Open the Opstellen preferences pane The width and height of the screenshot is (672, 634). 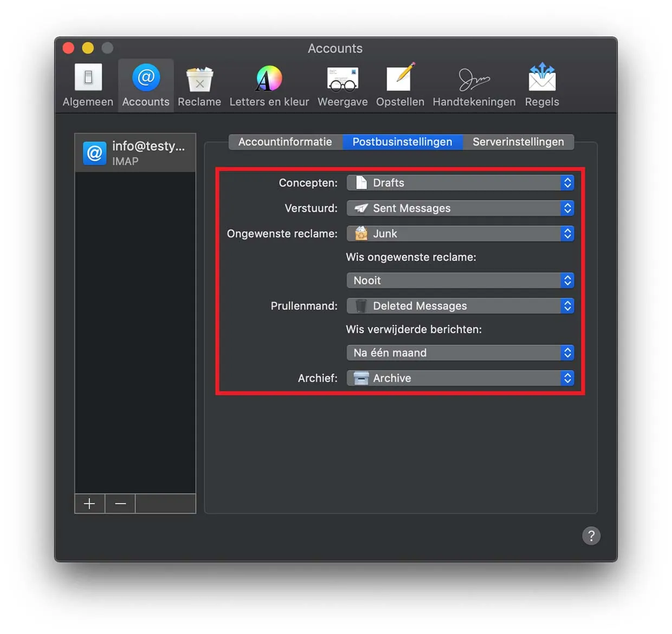tap(400, 86)
